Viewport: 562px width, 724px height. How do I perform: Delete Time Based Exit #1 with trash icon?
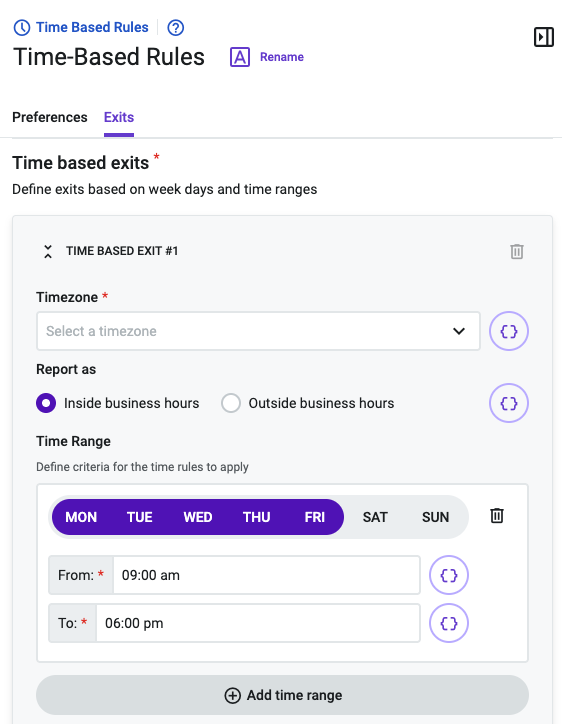tap(517, 252)
